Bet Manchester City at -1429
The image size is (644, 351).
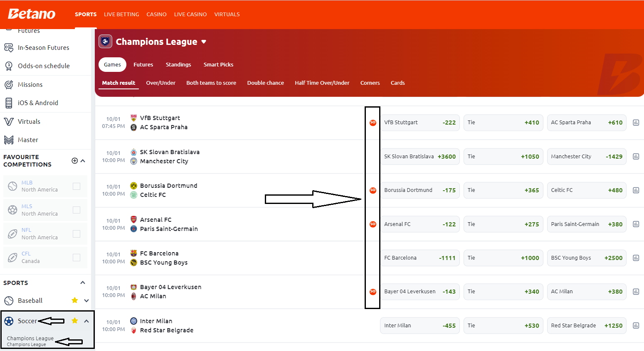point(587,157)
